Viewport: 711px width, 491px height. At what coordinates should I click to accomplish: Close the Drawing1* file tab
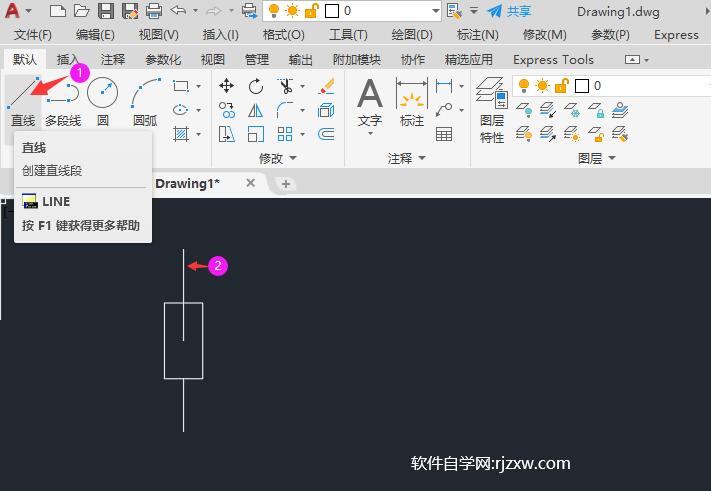point(250,183)
